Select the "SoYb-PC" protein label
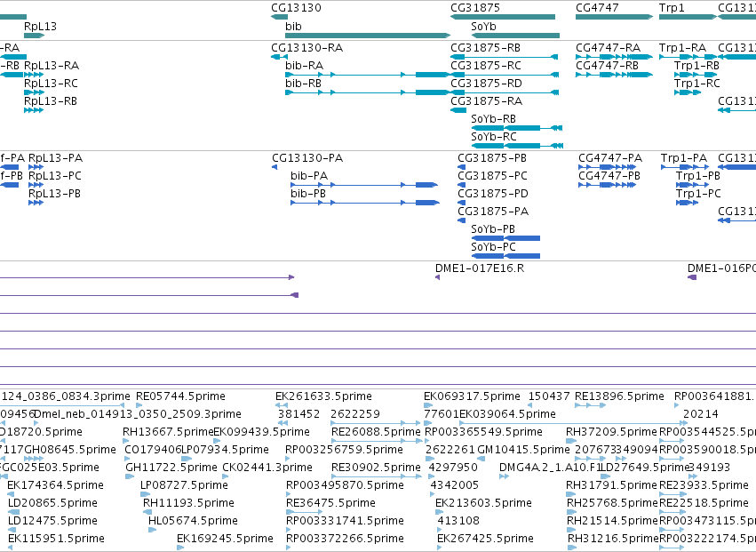Screen dimensions: 756x552 (494, 247)
